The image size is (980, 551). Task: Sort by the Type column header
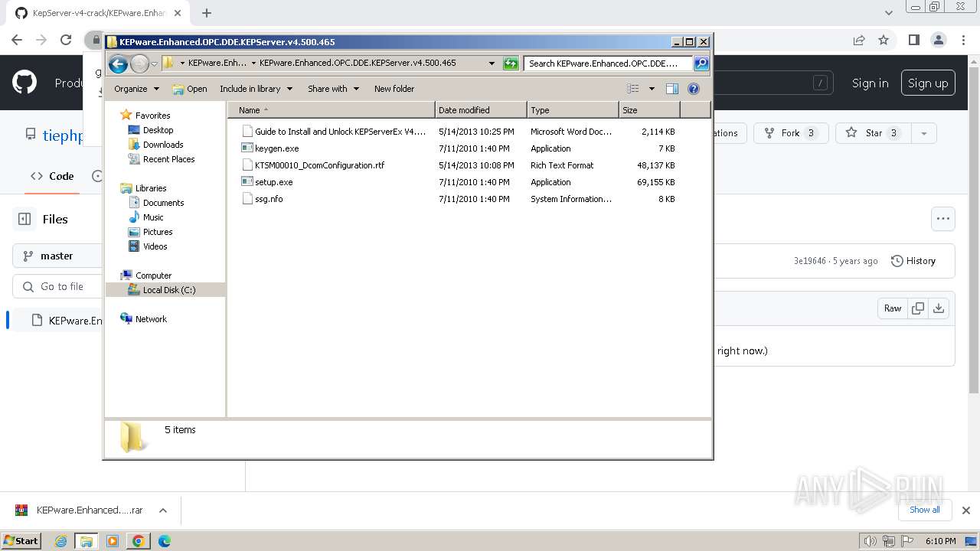pyautogui.click(x=573, y=110)
